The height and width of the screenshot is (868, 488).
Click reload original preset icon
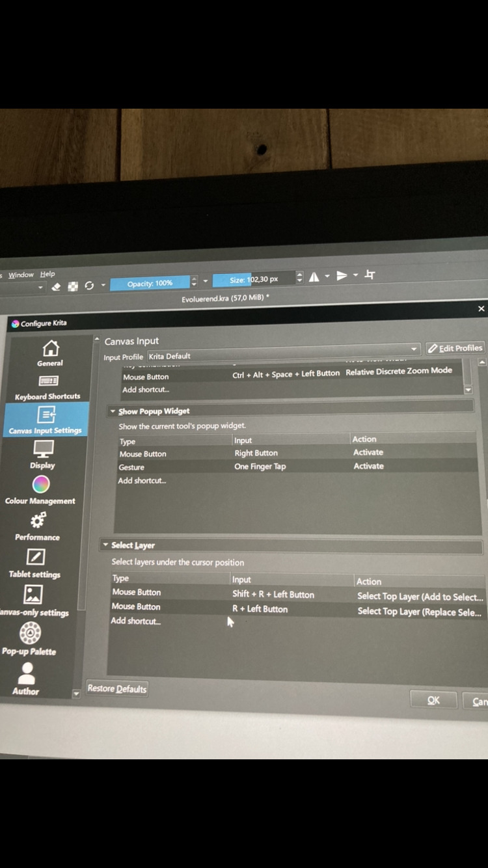coord(89,286)
